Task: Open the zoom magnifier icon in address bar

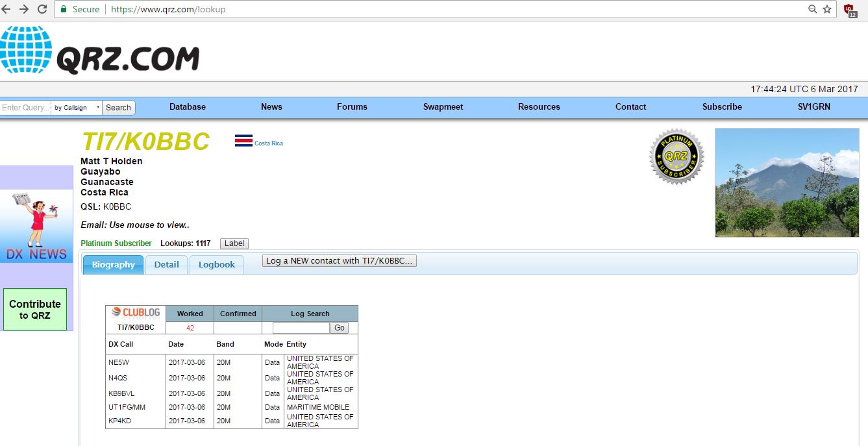Action: (812, 9)
